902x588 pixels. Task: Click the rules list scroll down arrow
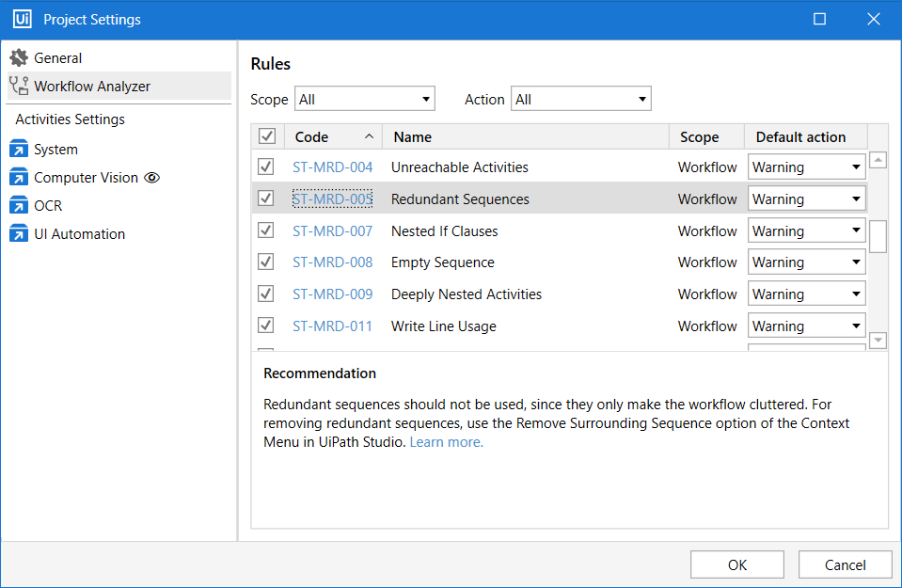(878, 341)
